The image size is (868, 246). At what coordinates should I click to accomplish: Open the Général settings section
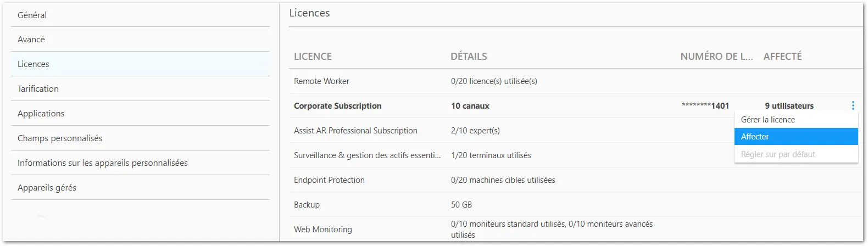coord(140,15)
